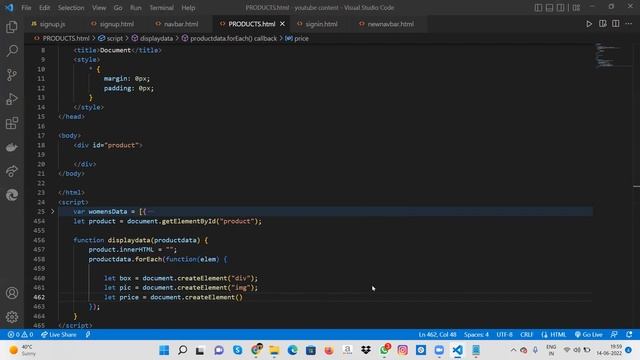Toggle the secondary side bar layout button
The image size is (640, 360).
click(x=560, y=7)
